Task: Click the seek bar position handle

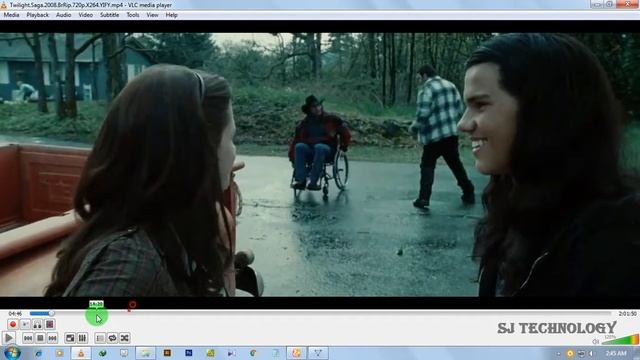Action: click(x=51, y=313)
